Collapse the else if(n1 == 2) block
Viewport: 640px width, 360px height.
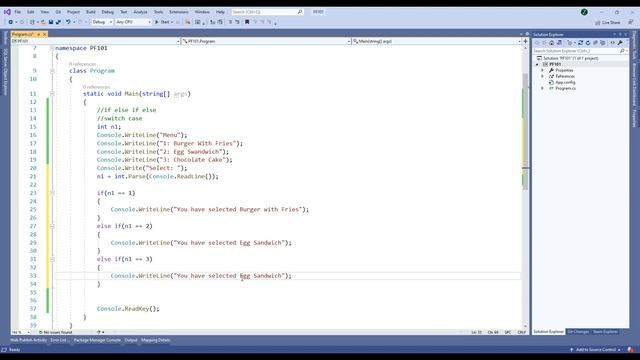[x=52, y=226]
